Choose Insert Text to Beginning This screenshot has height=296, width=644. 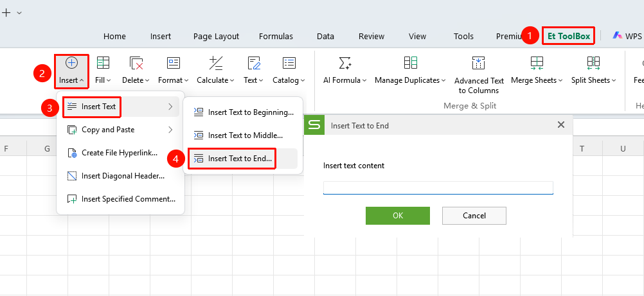(x=243, y=112)
